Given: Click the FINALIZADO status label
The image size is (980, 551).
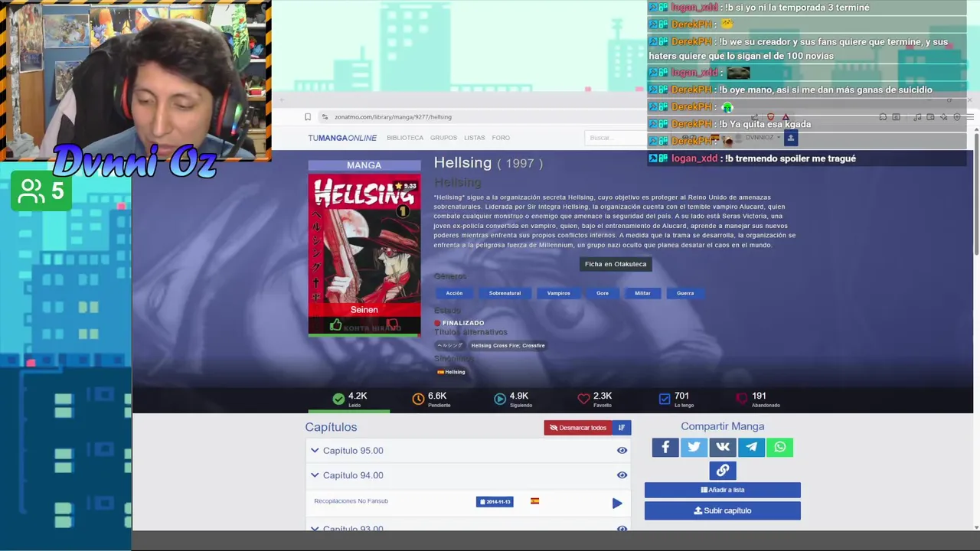Looking at the screenshot, I should coord(463,323).
